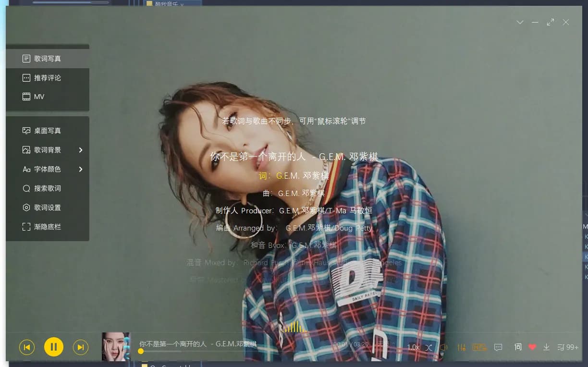Toggle shuffle play mode icon
Screen dimensions: 588x367
tap(429, 347)
